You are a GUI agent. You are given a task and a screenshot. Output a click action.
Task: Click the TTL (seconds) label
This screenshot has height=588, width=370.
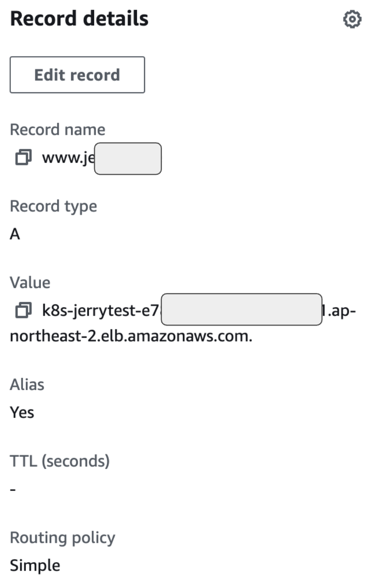pyautogui.click(x=60, y=461)
